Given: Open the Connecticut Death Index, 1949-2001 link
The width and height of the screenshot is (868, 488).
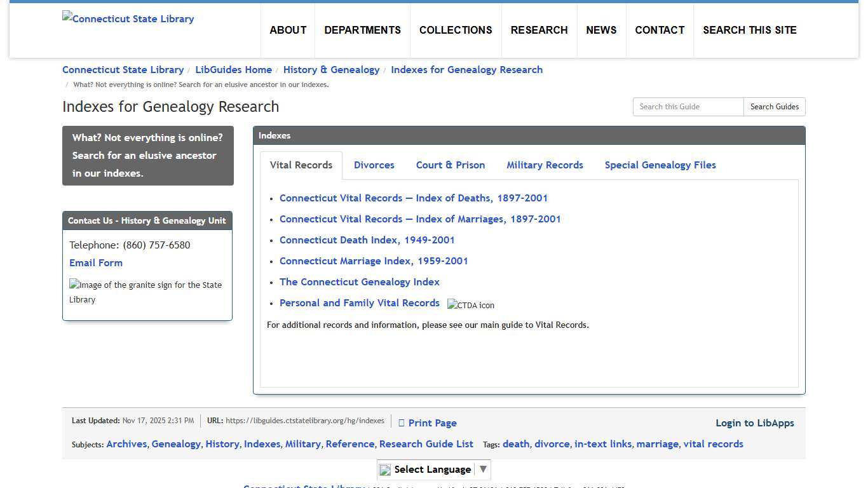Looking at the screenshot, I should coord(367,240).
